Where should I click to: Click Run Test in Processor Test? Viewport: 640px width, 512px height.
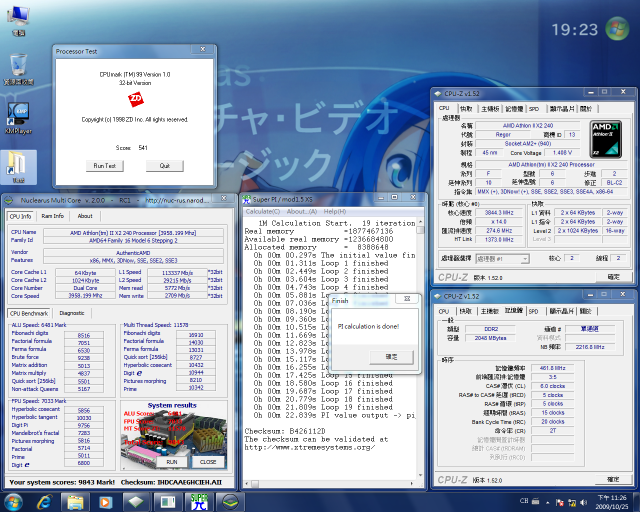(105, 166)
